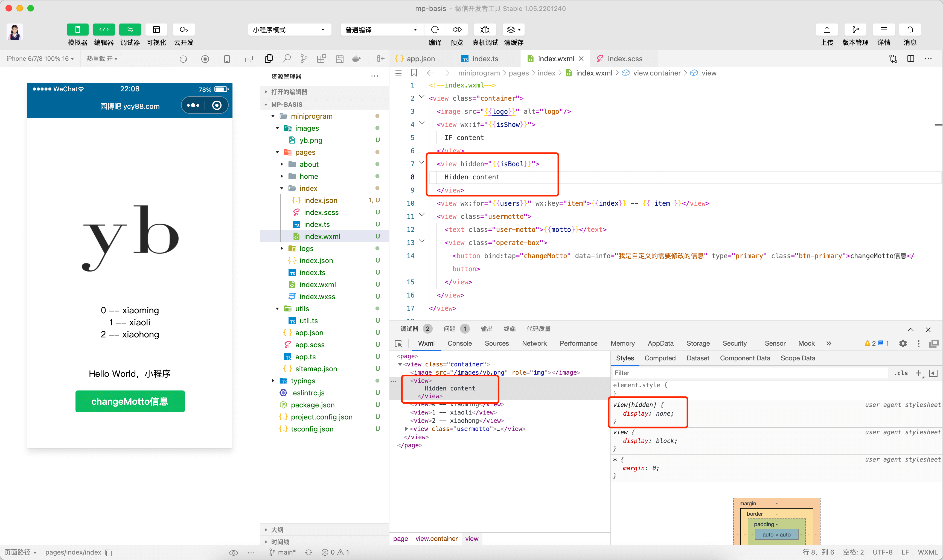Clear cache with 清缓存 icon
Screen dimensions: 943x560
pyautogui.click(x=513, y=30)
